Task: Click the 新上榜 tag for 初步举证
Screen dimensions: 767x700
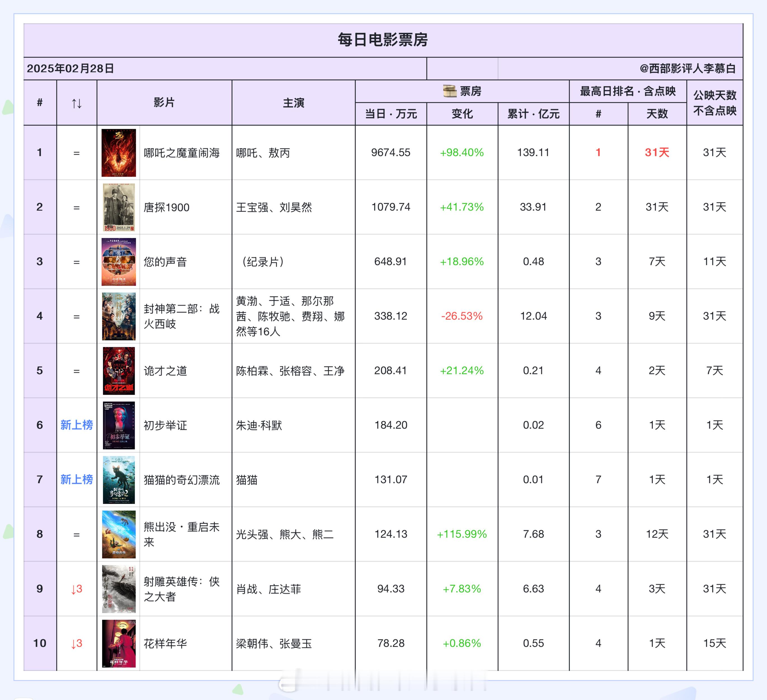Action: 76,425
